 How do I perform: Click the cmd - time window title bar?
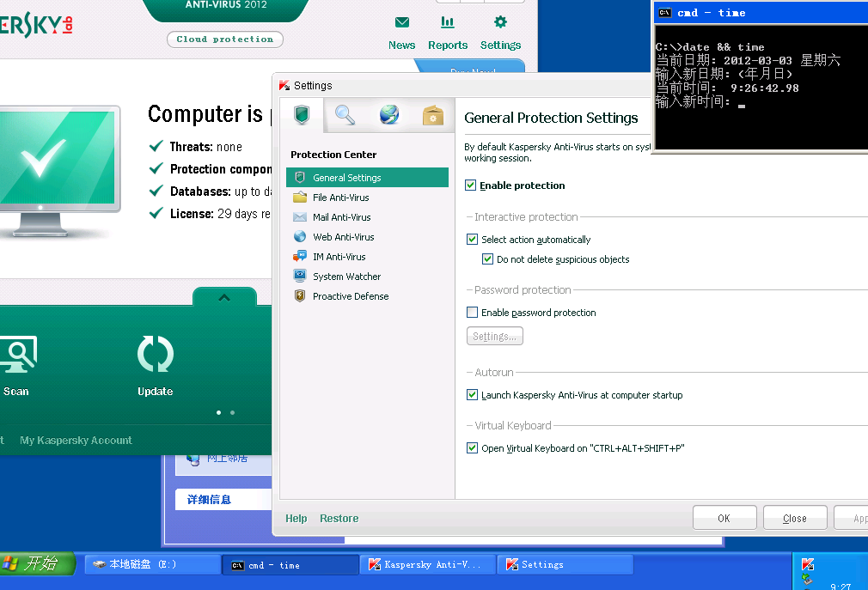pyautogui.click(x=761, y=13)
